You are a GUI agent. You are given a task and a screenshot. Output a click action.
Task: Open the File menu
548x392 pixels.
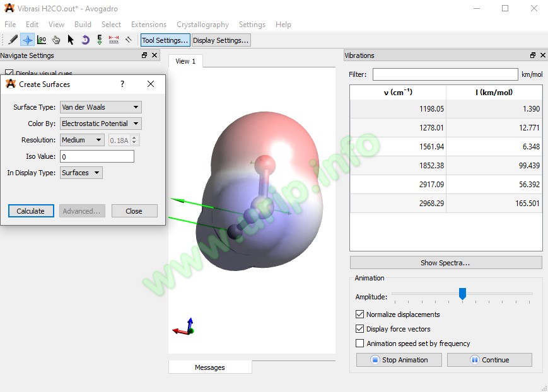point(10,25)
